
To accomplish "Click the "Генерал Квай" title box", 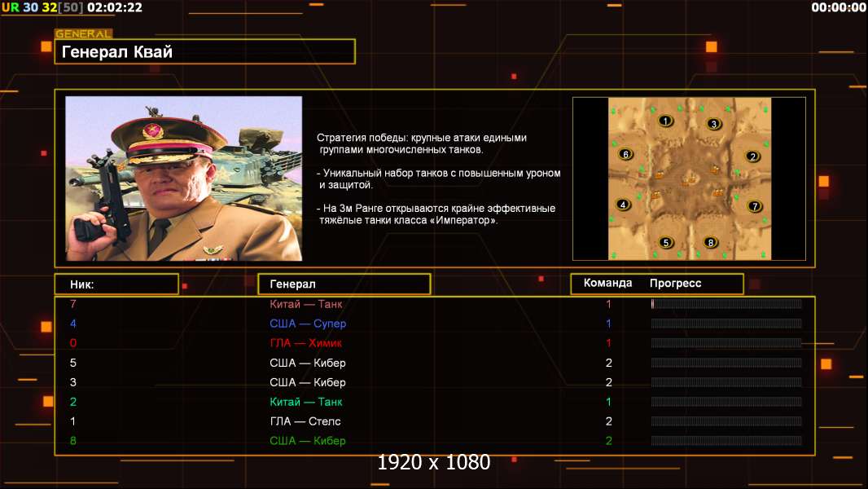I will [204, 52].
